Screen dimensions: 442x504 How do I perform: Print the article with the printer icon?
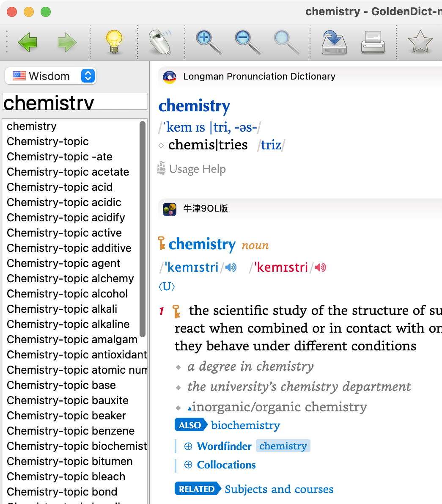pyautogui.click(x=373, y=42)
